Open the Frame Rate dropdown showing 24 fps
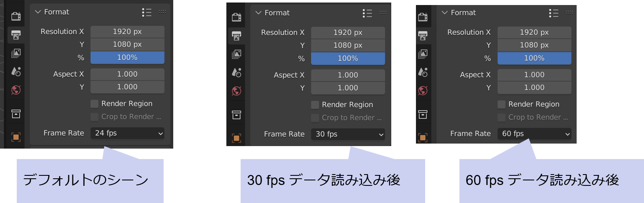The height and width of the screenshot is (203, 644). click(127, 133)
